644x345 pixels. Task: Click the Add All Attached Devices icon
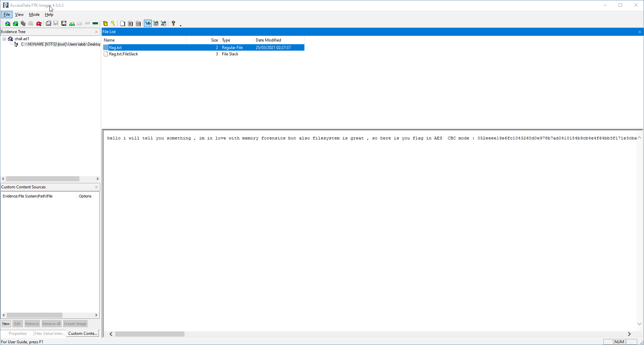(16, 24)
